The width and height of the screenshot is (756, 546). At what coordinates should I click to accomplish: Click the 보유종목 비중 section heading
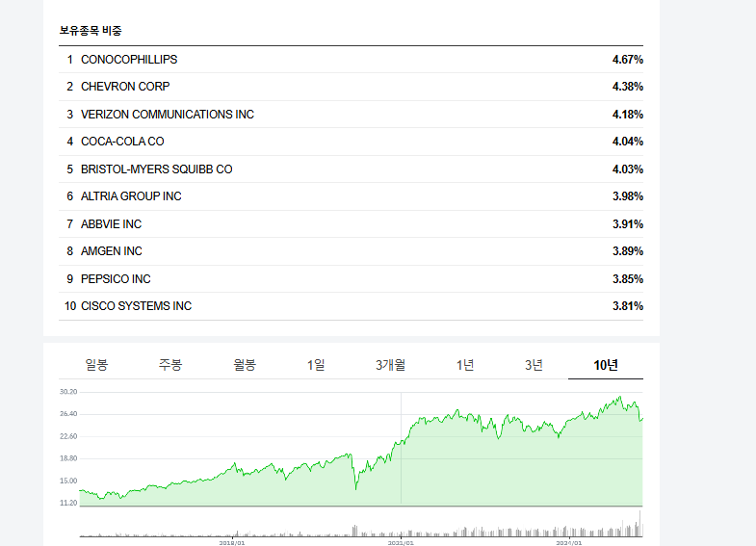(x=91, y=31)
